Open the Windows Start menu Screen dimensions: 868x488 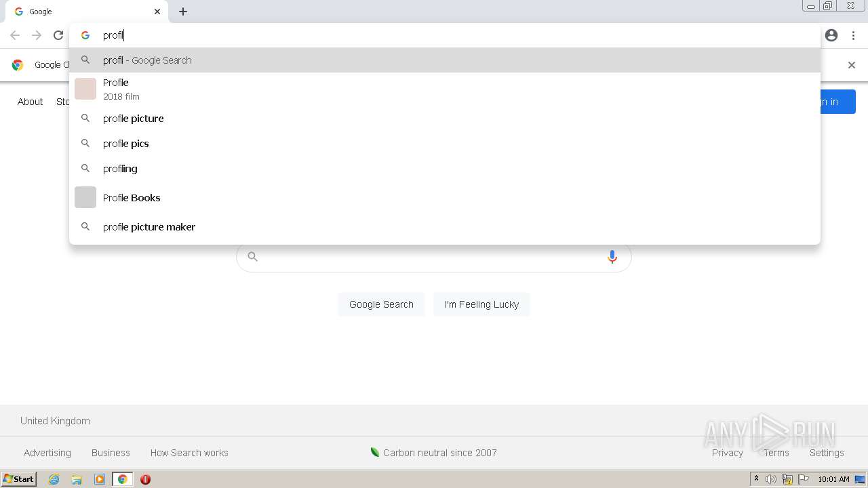coord(18,479)
